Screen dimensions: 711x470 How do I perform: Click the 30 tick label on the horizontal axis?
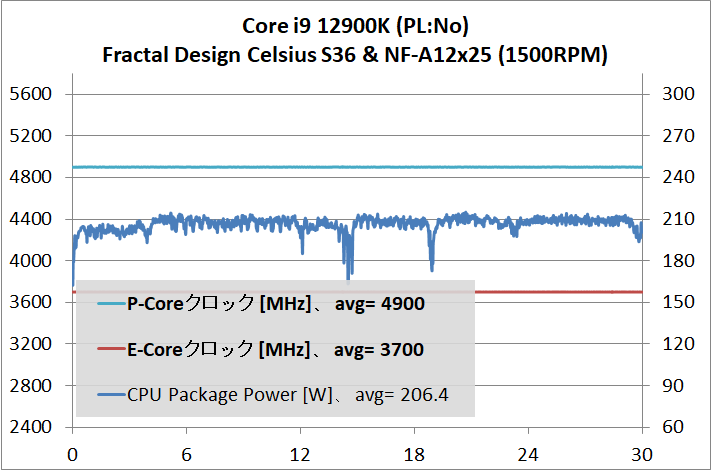[642, 451]
